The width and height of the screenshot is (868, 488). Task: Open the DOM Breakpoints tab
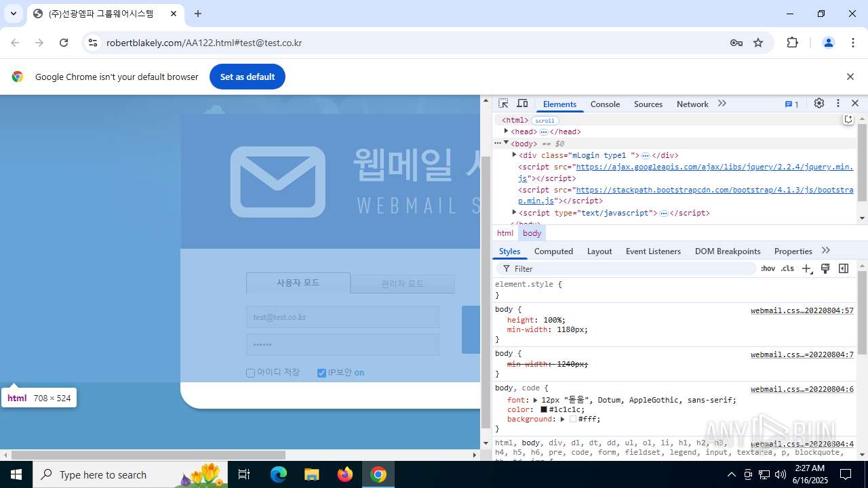[728, 251]
